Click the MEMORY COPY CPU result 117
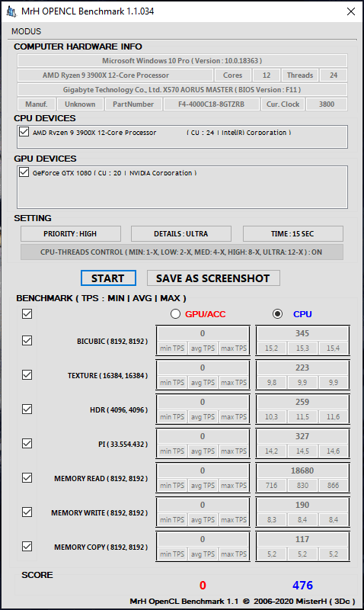The height and width of the screenshot is (610, 364). [302, 539]
